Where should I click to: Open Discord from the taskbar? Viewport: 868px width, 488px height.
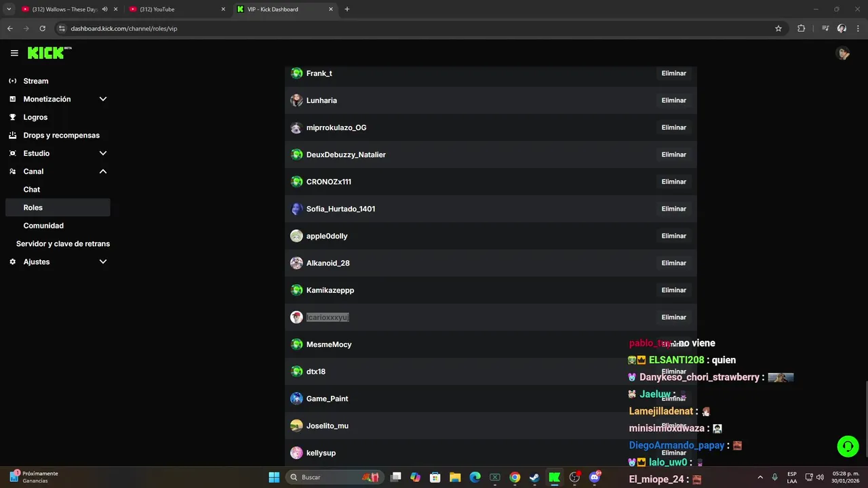[x=595, y=477]
